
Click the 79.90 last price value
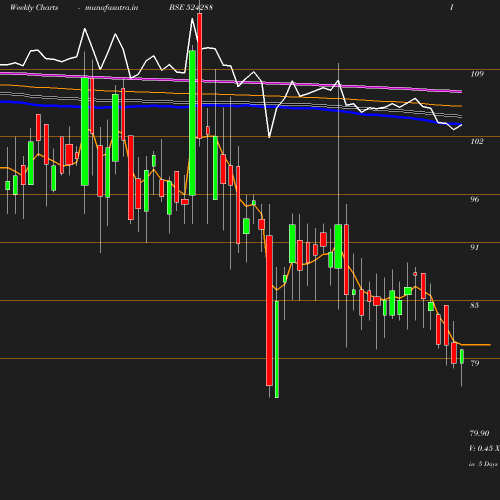click(479, 433)
